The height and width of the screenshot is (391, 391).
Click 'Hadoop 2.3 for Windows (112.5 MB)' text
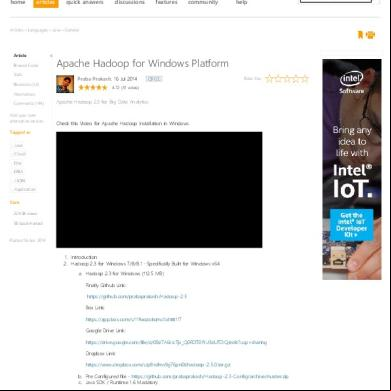point(125,274)
